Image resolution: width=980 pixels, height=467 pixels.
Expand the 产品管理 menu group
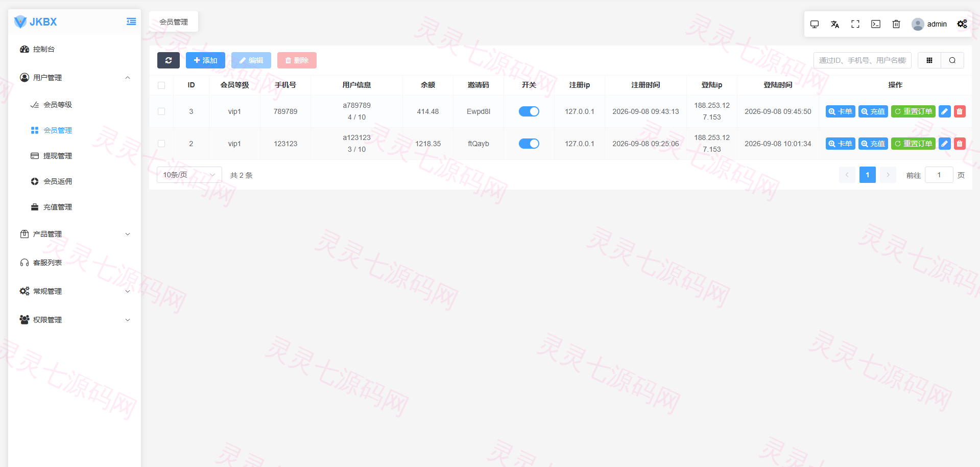tap(75, 234)
